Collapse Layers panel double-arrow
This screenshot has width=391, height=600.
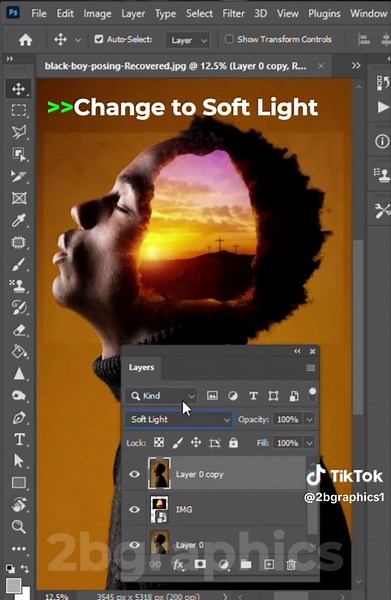coord(297,351)
